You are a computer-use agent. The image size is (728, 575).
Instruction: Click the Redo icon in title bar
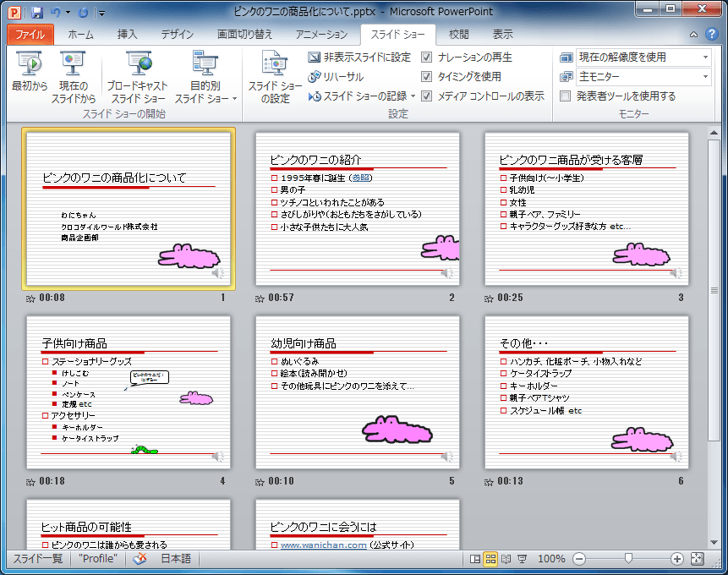click(x=84, y=13)
